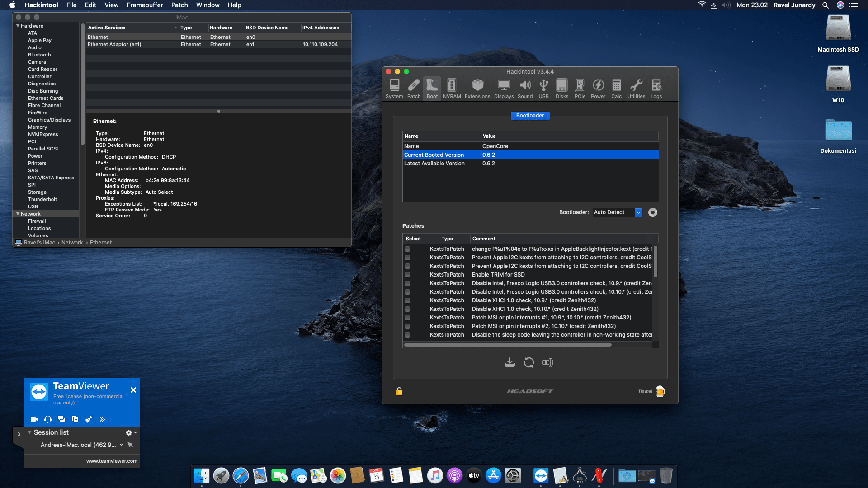Open the PCIe toolbar icon

[580, 89]
